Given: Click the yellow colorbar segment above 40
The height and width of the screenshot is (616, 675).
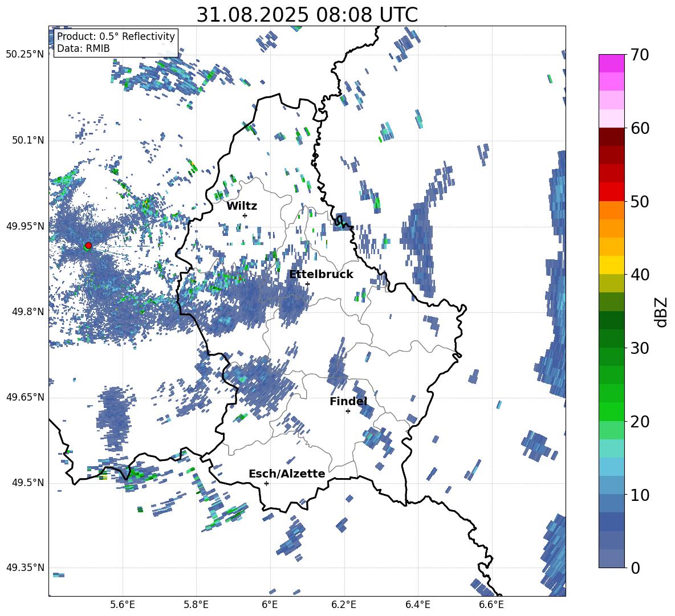Looking at the screenshot, I should (x=611, y=264).
